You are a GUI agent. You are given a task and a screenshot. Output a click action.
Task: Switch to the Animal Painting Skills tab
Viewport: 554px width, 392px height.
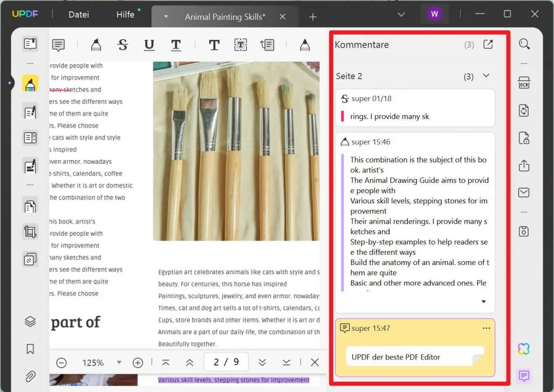coord(225,16)
